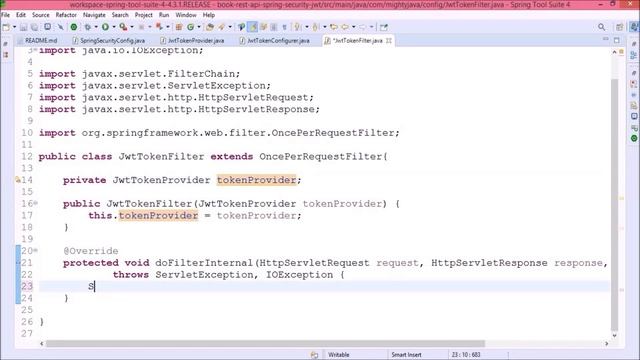640x360 pixels.
Task: Open the Window menu
Action: coord(186,15)
